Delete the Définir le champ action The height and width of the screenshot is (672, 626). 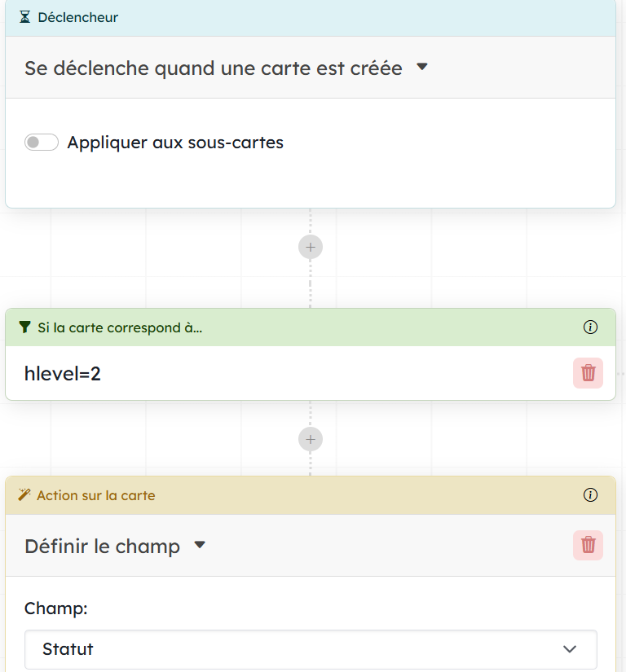pos(588,545)
